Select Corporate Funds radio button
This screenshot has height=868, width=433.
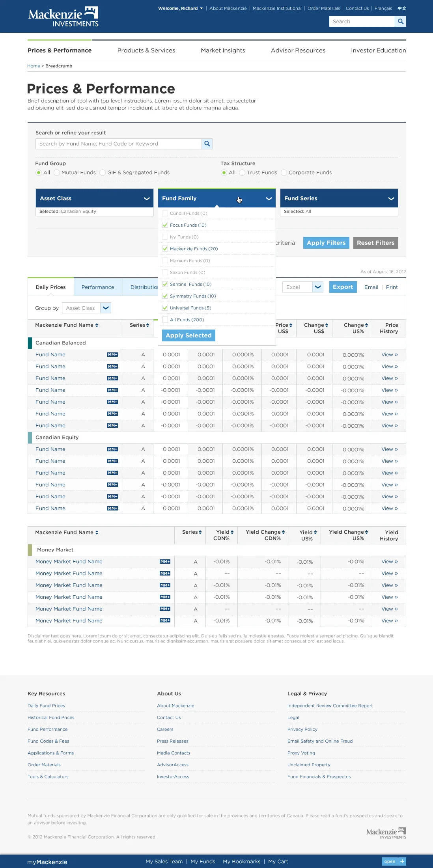[x=284, y=173]
